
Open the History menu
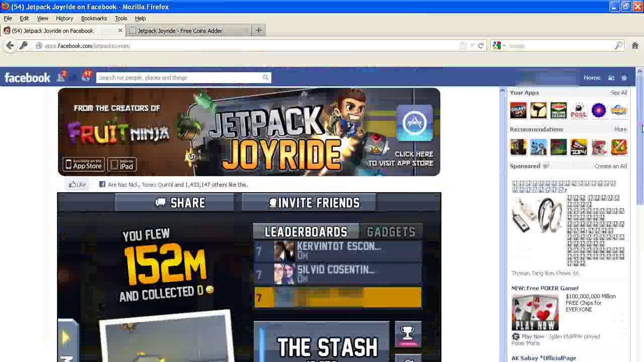(x=64, y=18)
